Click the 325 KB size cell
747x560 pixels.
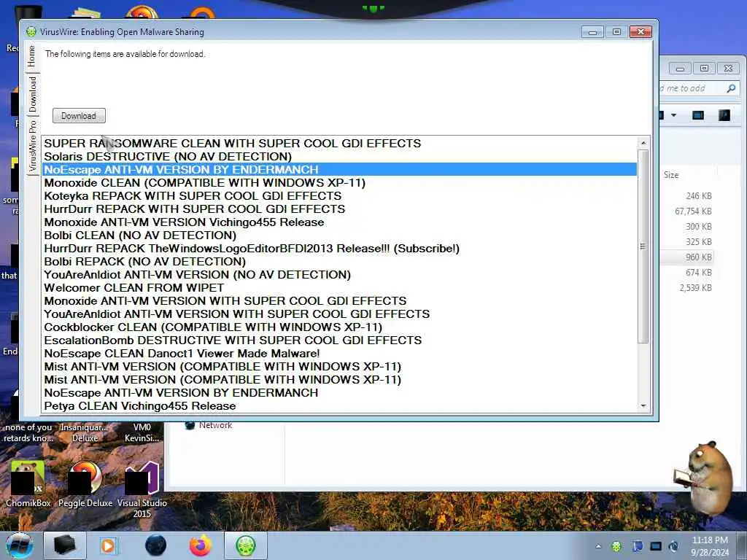699,242
